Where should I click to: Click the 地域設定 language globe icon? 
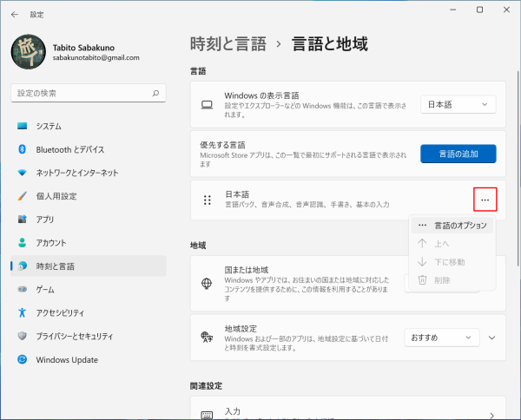[207, 338]
